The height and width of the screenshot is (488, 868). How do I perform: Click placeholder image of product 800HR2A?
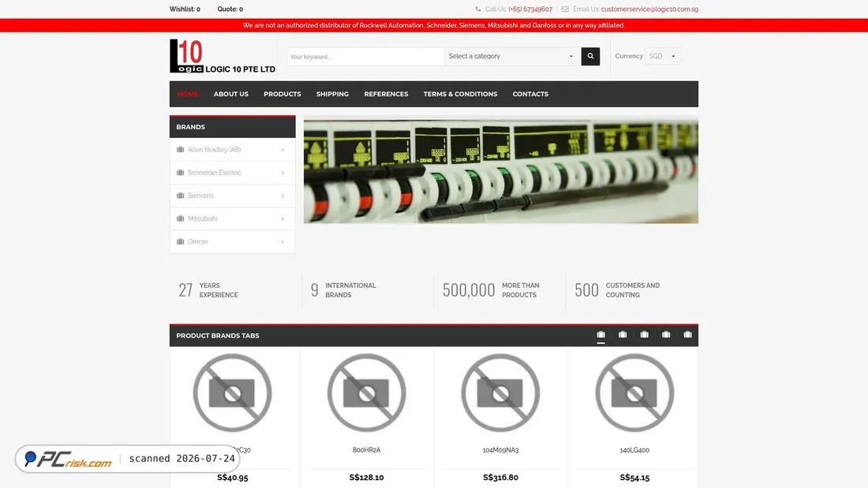coord(366,393)
